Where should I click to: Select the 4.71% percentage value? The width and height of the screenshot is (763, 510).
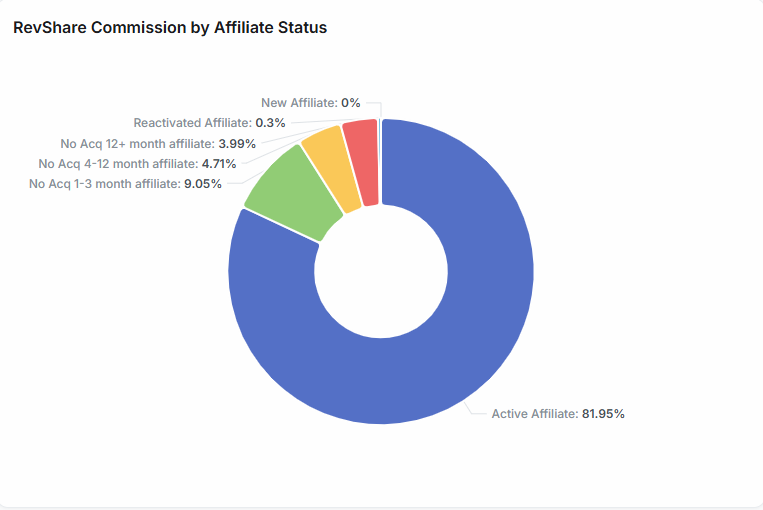tap(218, 163)
